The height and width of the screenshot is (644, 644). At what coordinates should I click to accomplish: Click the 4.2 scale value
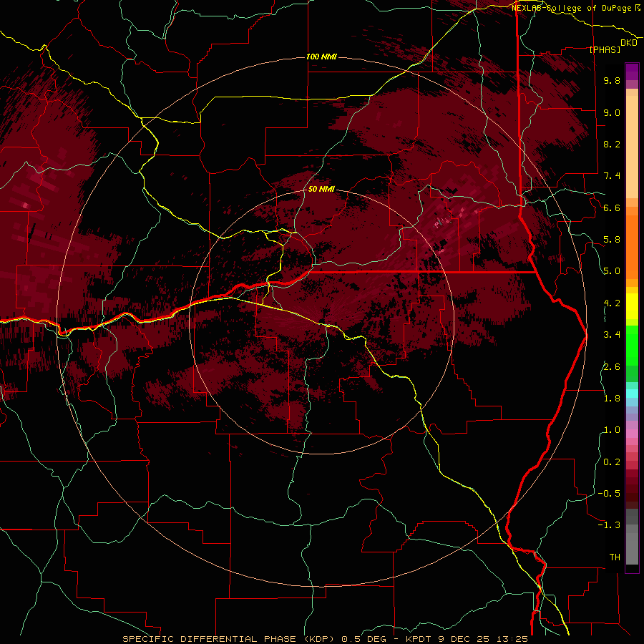[x=612, y=303]
